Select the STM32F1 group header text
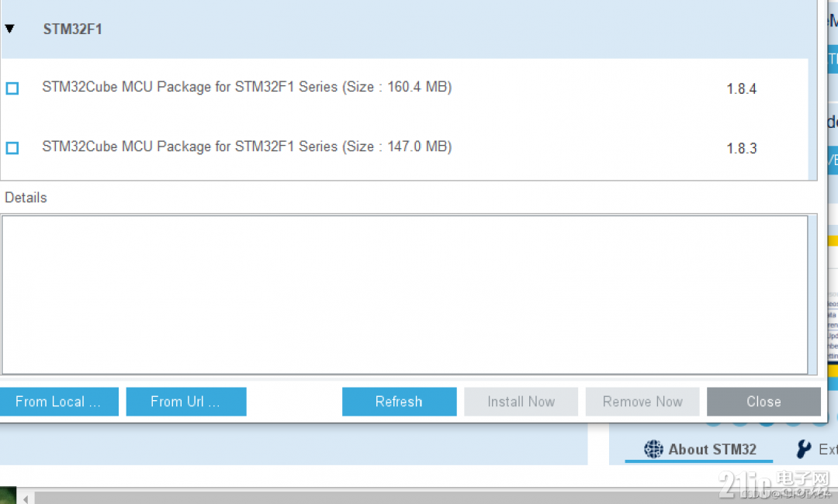The height and width of the screenshot is (504, 838). tap(72, 29)
